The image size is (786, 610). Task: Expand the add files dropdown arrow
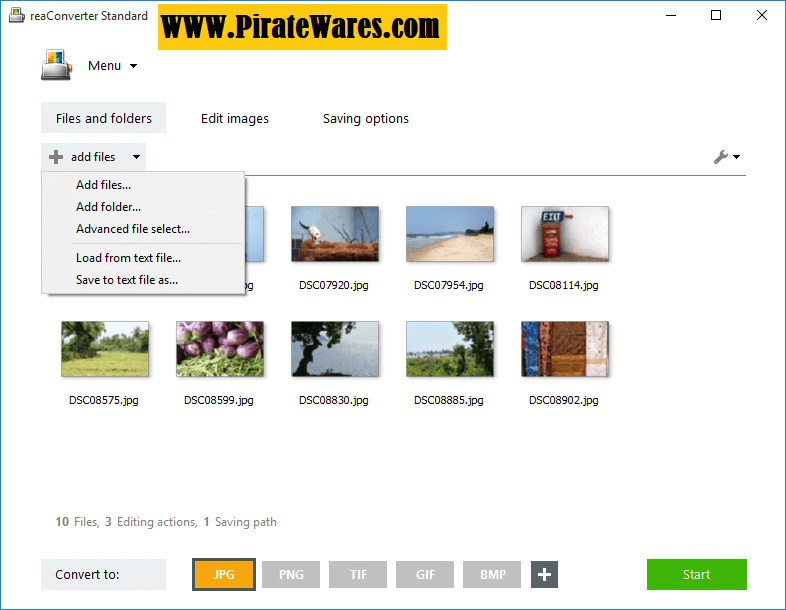click(x=136, y=157)
